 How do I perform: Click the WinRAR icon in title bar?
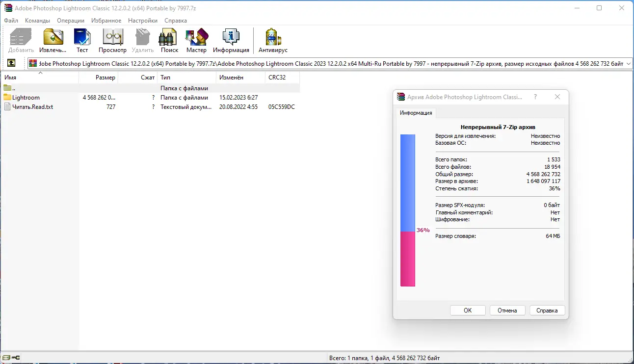(8, 8)
